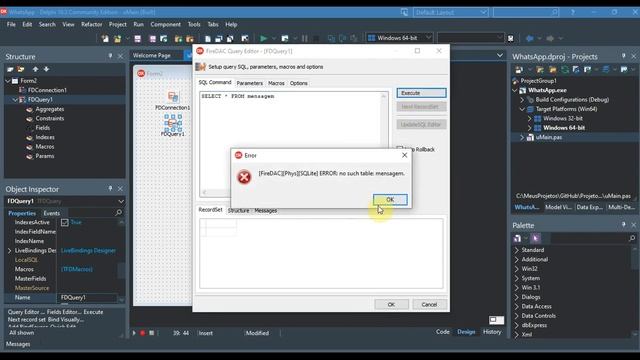This screenshot has height=360, width=640.
Task: Select FDConnection1 in the Structure tree
Action: pos(47,90)
